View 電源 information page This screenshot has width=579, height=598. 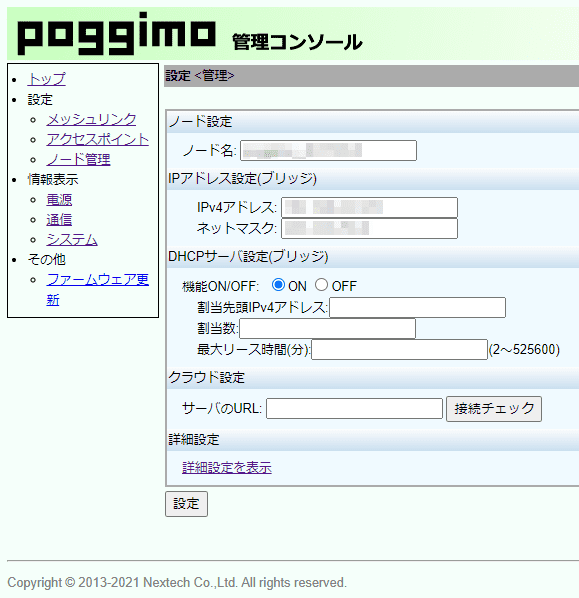[59, 199]
